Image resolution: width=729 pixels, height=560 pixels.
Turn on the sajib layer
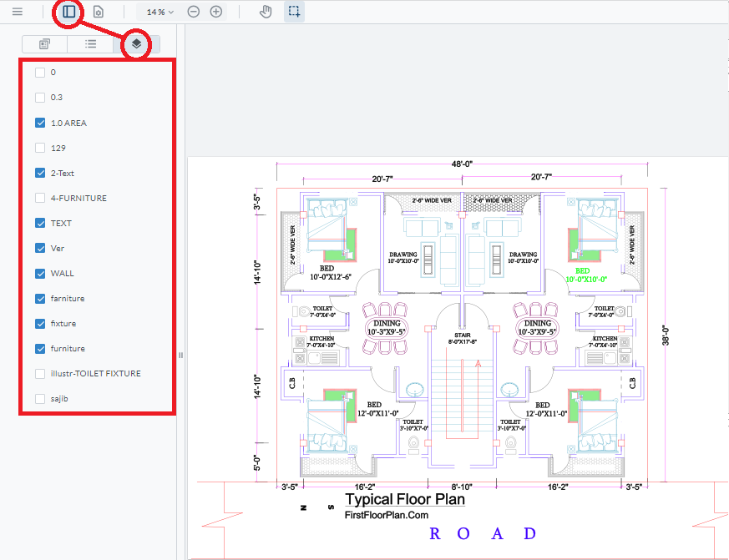(40, 398)
